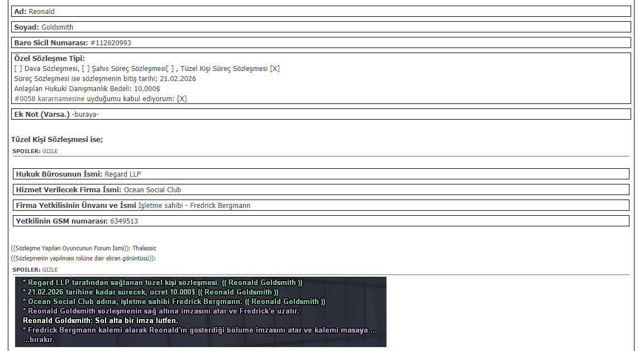Click the Sözleşmenin yapılması rolüne dair line
Image resolution: width=644 pixels, height=351 pixels.
coord(83,259)
